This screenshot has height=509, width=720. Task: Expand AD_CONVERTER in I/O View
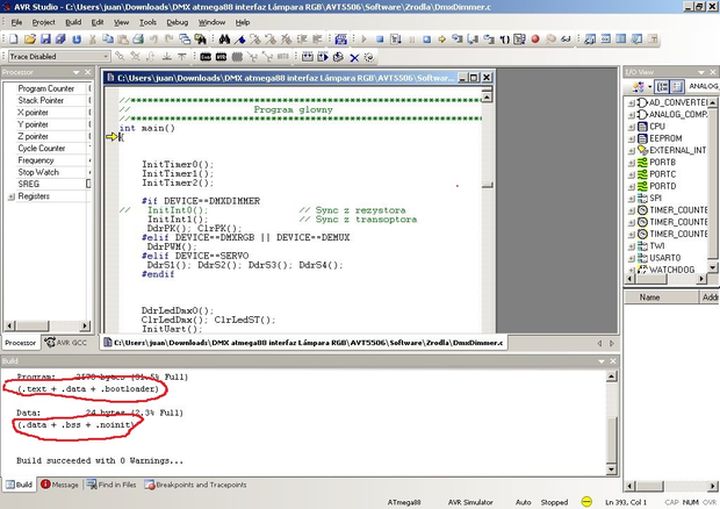[x=631, y=103]
